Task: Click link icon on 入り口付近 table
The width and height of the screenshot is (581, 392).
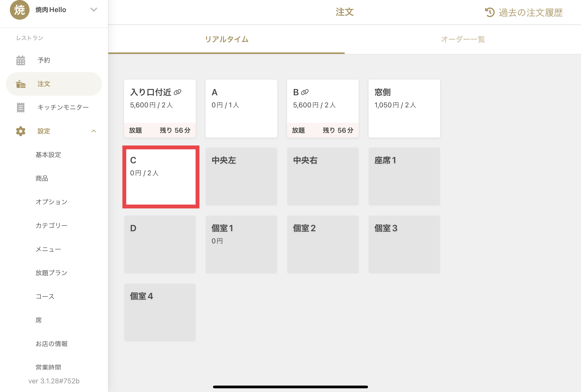Action: pos(178,92)
